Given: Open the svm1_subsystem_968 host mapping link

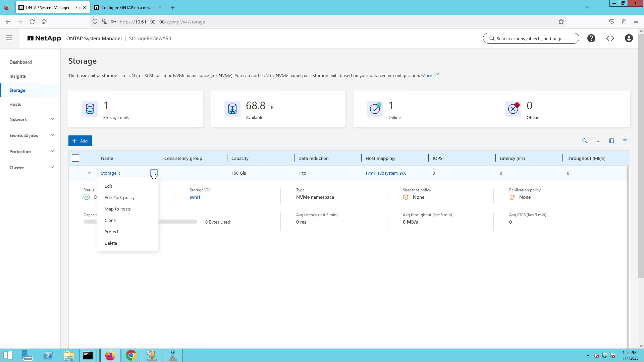Looking at the screenshot, I should point(386,173).
